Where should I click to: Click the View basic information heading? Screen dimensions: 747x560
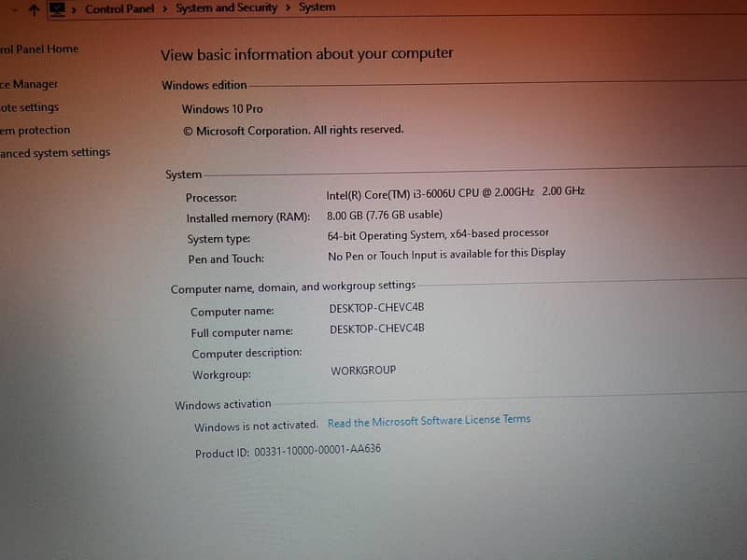pyautogui.click(x=307, y=54)
